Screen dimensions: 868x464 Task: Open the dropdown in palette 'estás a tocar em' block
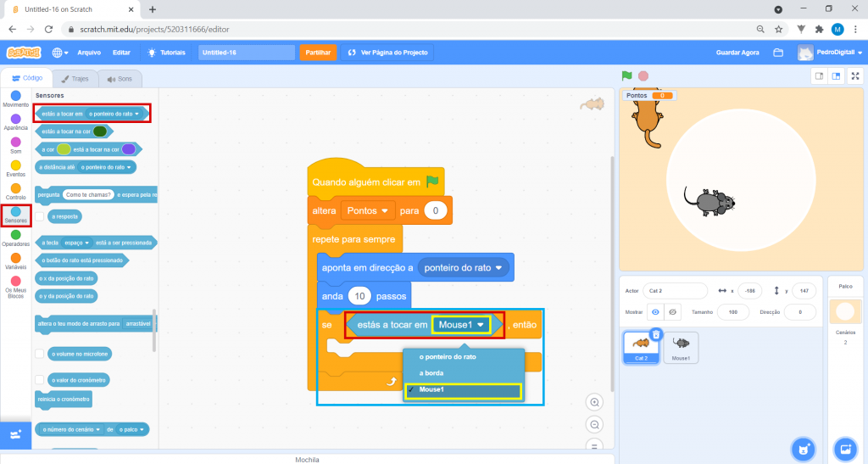[x=114, y=114]
